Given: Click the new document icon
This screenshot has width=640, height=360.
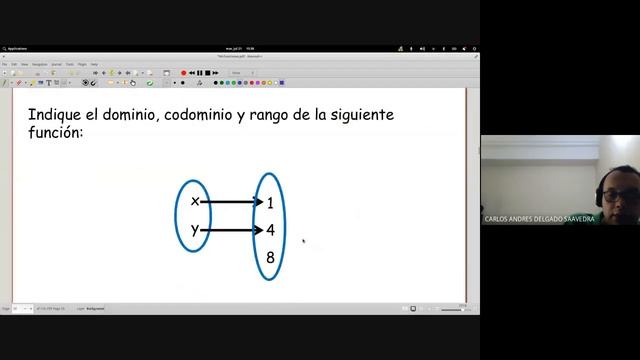Looking at the screenshot, I should 4,73.
